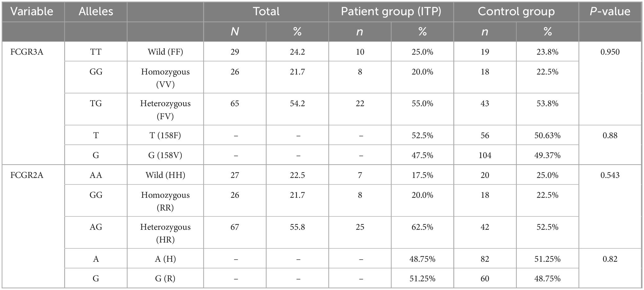Click the FCGR3A variable cell

pos(27,52)
